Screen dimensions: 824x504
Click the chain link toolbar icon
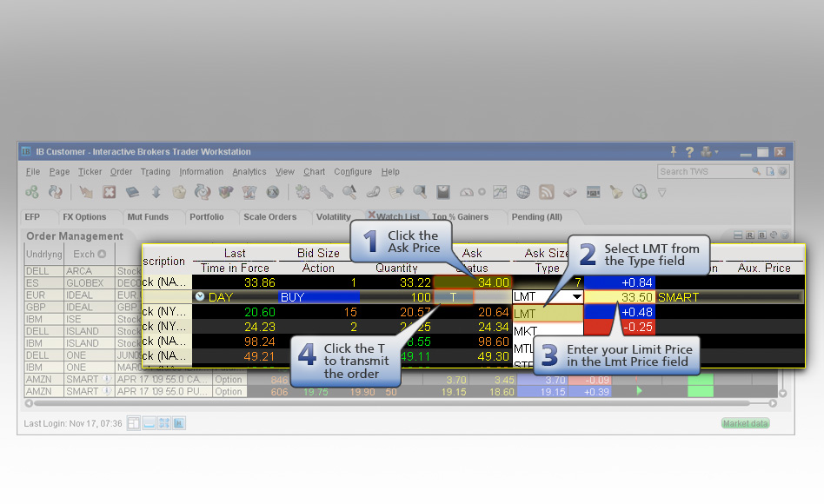(373, 192)
